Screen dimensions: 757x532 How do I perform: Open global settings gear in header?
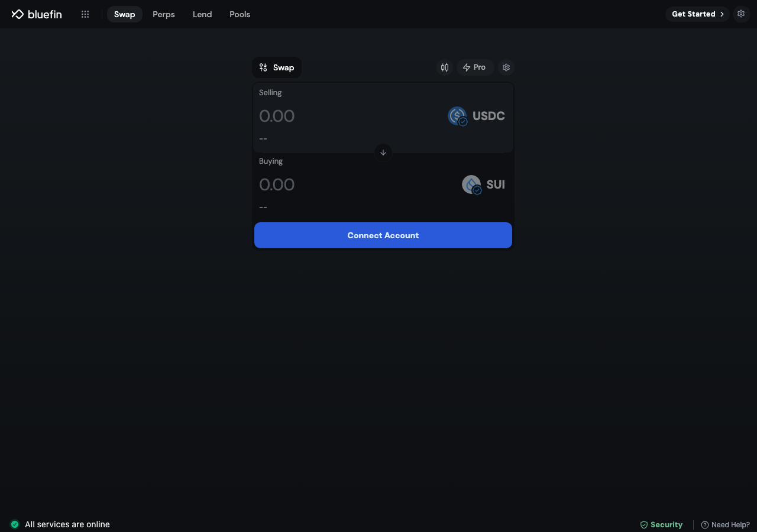(741, 14)
